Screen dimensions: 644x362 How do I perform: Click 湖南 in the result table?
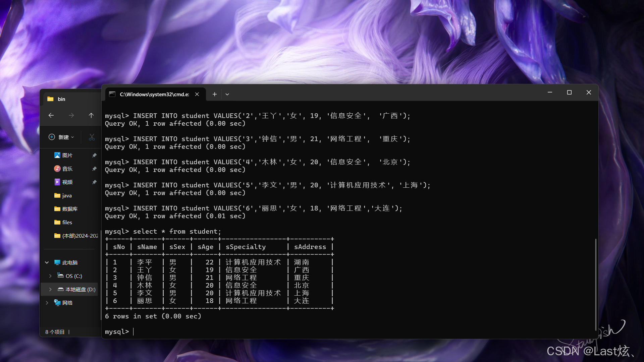[302, 262]
